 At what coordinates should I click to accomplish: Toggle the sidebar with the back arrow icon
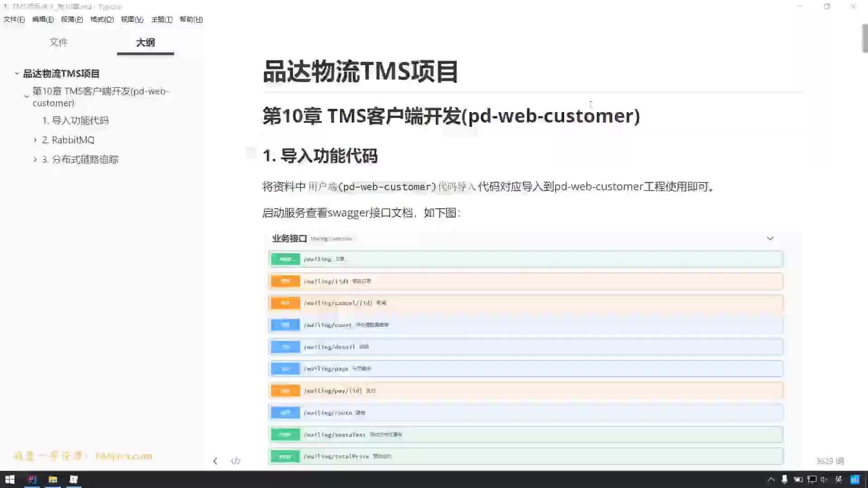coord(215,461)
